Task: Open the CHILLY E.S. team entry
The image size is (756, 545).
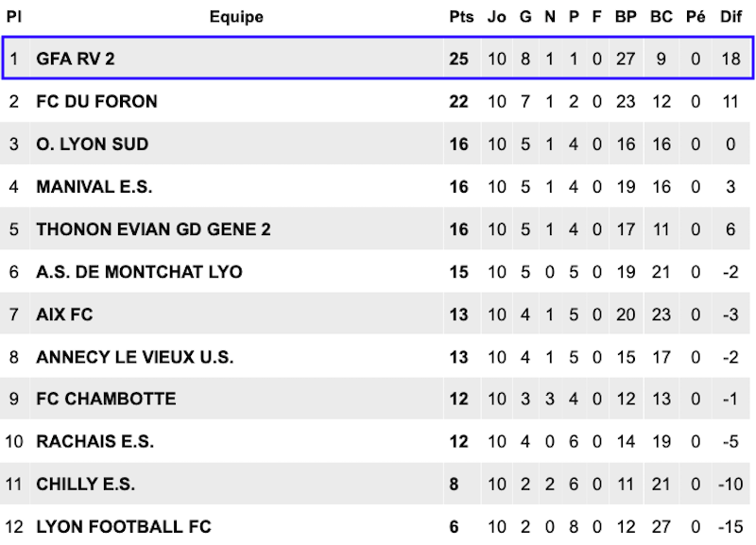Action: (86, 484)
